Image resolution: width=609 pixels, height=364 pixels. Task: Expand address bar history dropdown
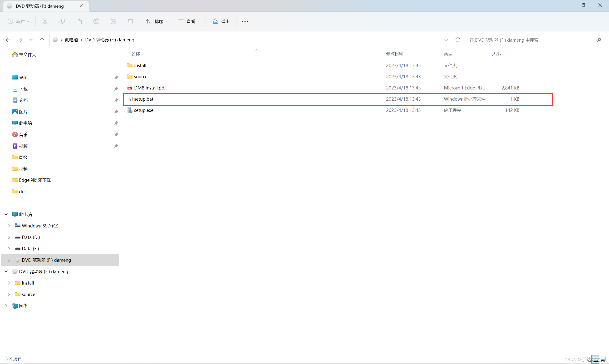(446, 40)
